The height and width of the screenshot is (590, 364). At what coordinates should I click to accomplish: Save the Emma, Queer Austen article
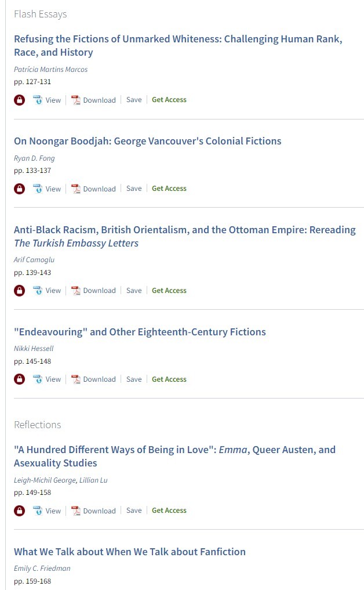[x=134, y=511]
